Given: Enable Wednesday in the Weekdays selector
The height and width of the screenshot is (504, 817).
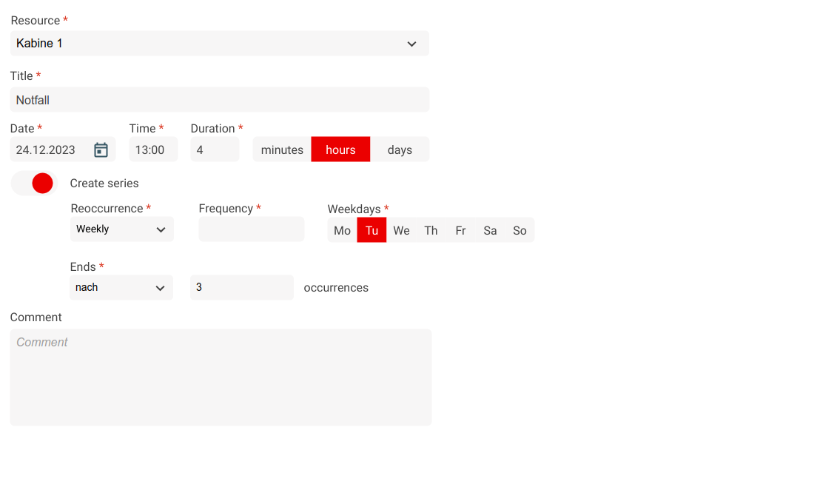Looking at the screenshot, I should 401,231.
